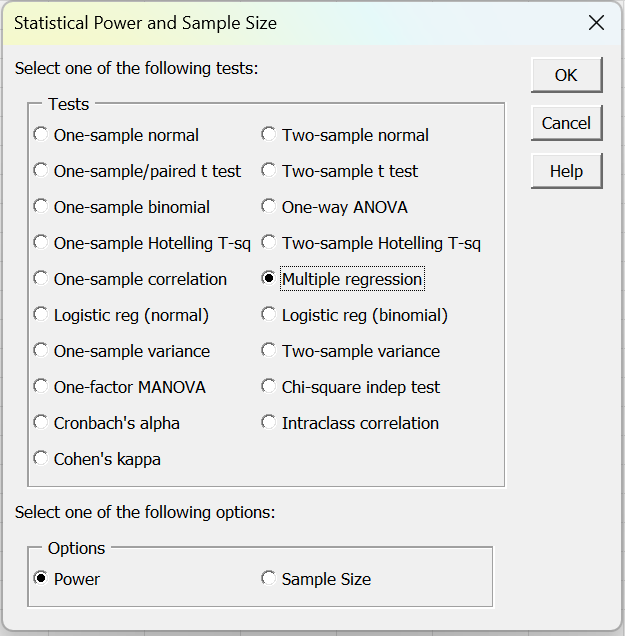This screenshot has height=636, width=625.
Task: Select Intraclass correlation test
Action: 268,423
